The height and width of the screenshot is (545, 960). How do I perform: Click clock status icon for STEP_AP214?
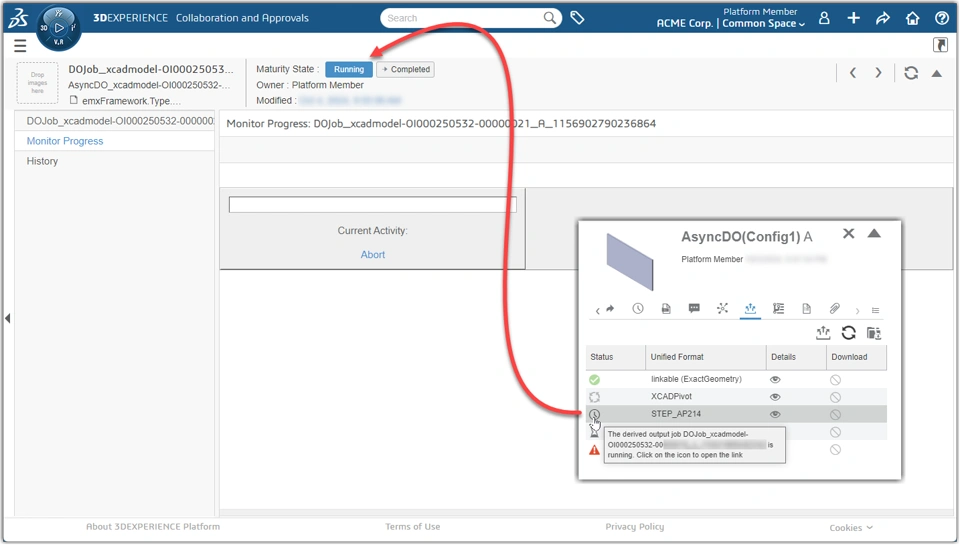594,415
